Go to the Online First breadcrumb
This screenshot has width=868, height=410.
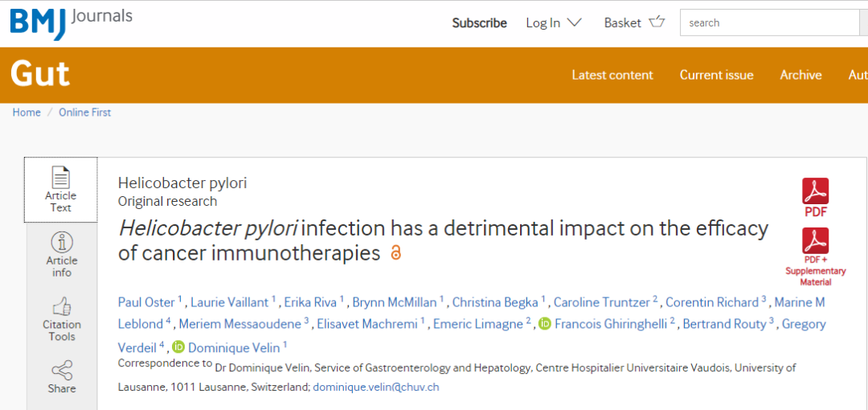[x=84, y=113]
